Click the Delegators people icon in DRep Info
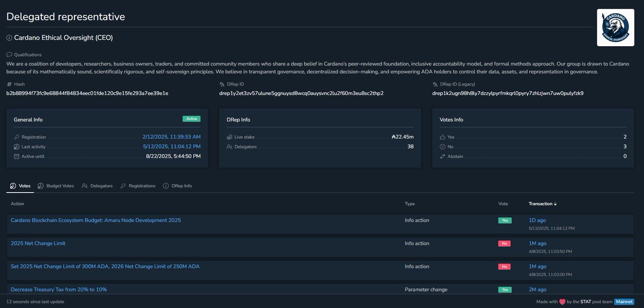 [230, 146]
